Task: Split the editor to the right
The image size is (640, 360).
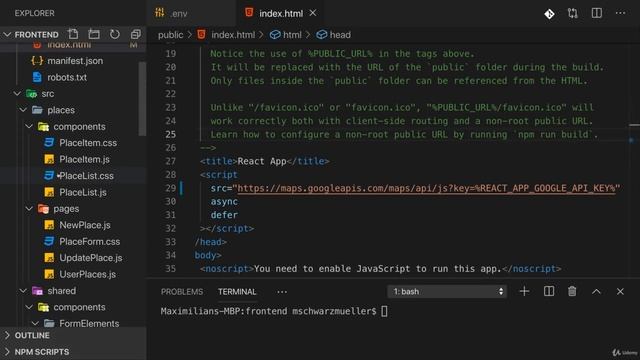Action: coord(597,13)
